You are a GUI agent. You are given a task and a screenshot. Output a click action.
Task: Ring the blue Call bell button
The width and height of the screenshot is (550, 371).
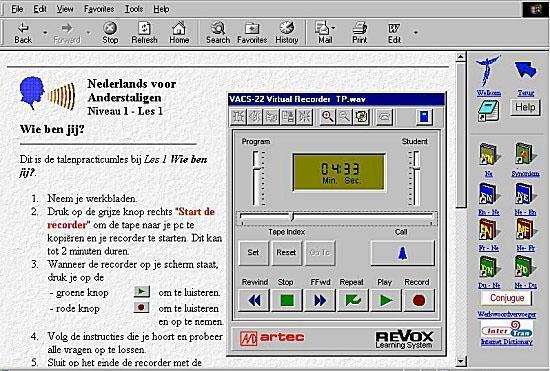click(402, 253)
